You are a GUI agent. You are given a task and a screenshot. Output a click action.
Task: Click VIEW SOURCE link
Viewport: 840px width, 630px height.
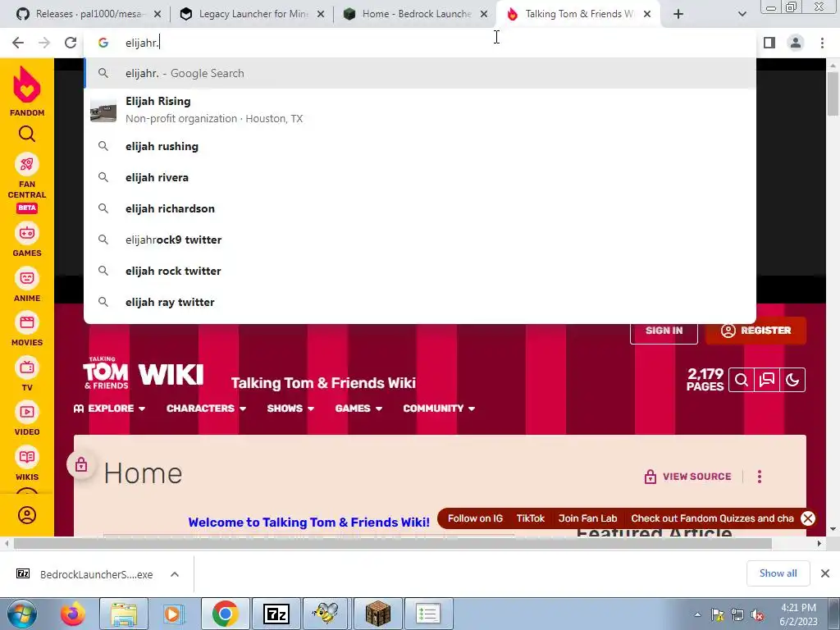pos(688,477)
